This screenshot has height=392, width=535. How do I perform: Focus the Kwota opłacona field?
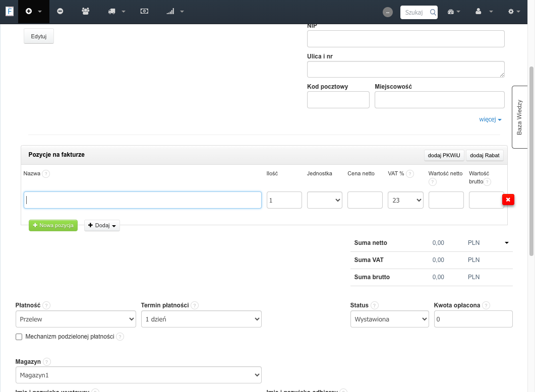pos(473,319)
